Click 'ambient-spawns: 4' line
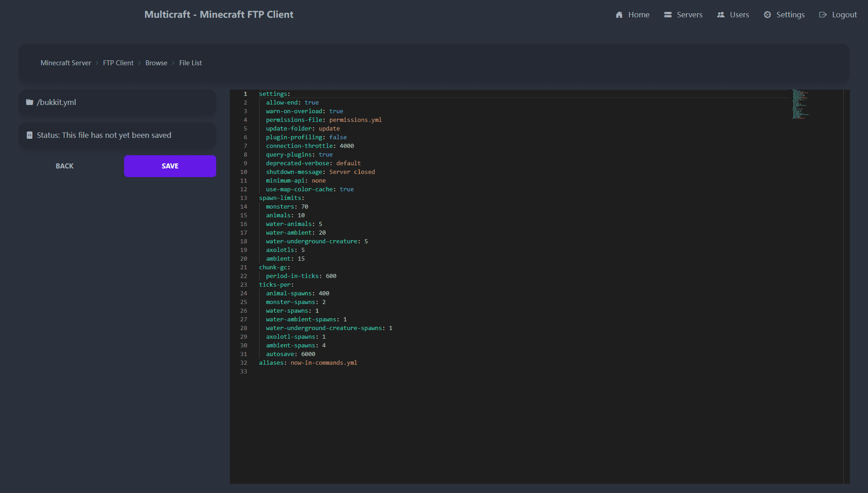This screenshot has height=493, width=868. 296,346
